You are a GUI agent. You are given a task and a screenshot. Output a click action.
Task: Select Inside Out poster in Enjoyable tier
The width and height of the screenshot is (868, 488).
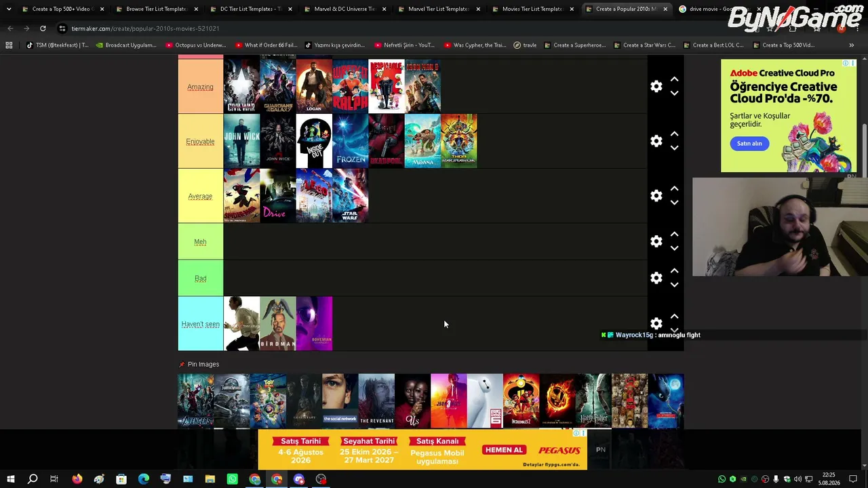[x=314, y=141]
